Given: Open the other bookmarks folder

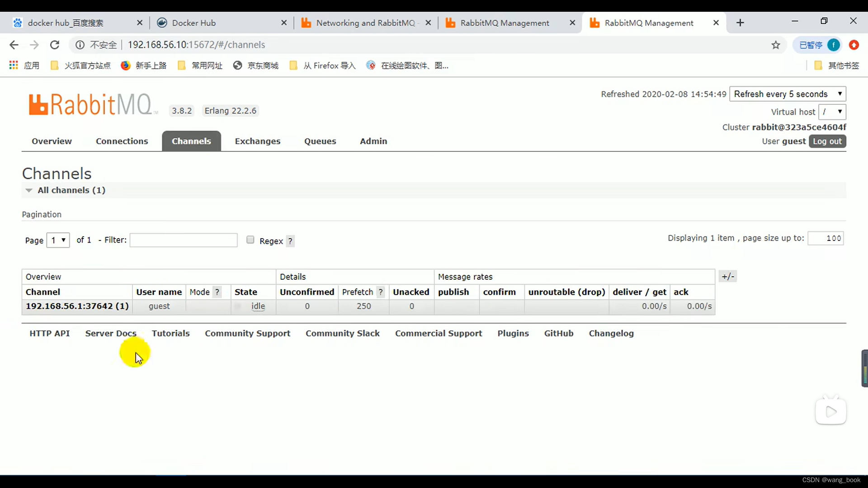Looking at the screenshot, I should click(x=837, y=66).
